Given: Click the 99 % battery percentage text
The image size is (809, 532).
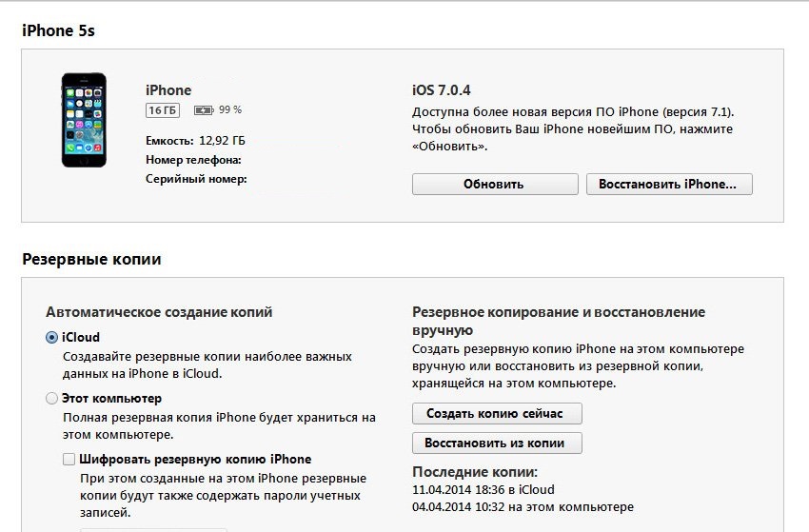Looking at the screenshot, I should [230, 110].
